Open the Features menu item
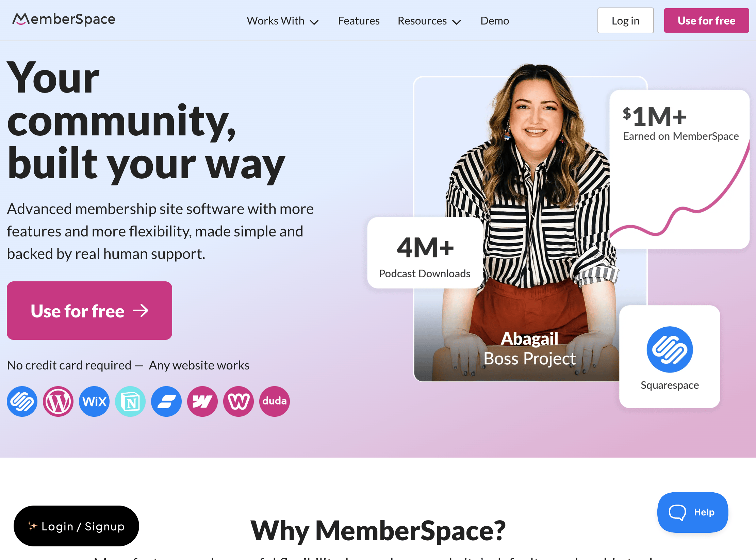The height and width of the screenshot is (560, 756). (359, 21)
